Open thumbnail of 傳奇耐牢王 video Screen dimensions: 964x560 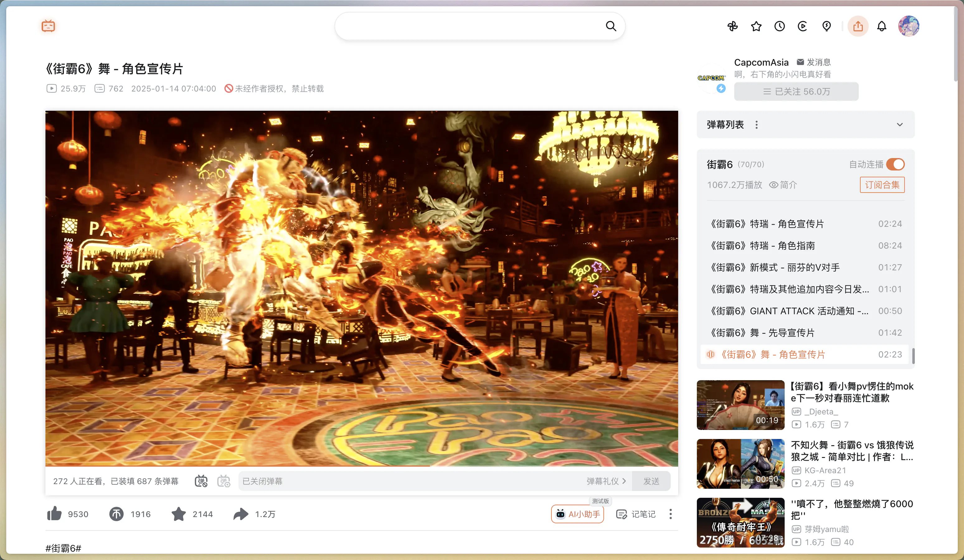(740, 523)
